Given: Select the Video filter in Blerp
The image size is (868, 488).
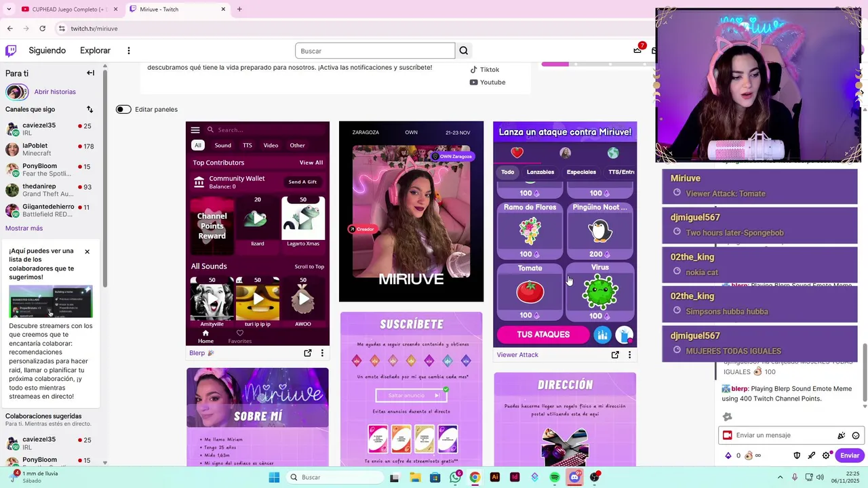Looking at the screenshot, I should (271, 145).
